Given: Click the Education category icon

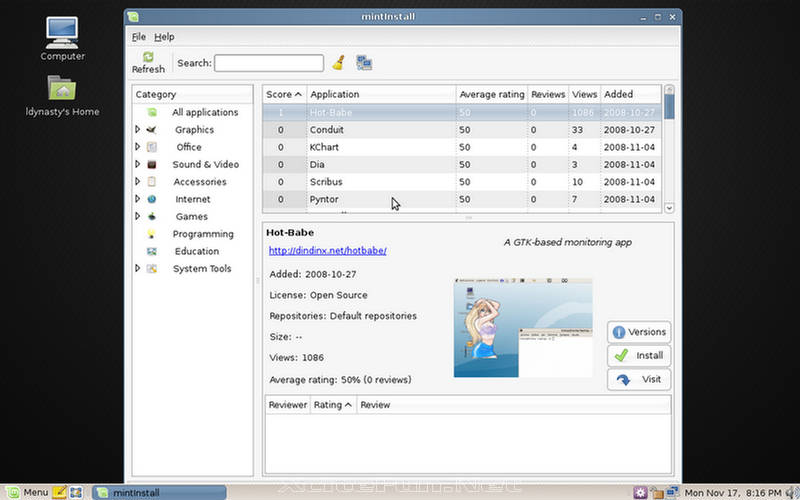Looking at the screenshot, I should pos(152,251).
